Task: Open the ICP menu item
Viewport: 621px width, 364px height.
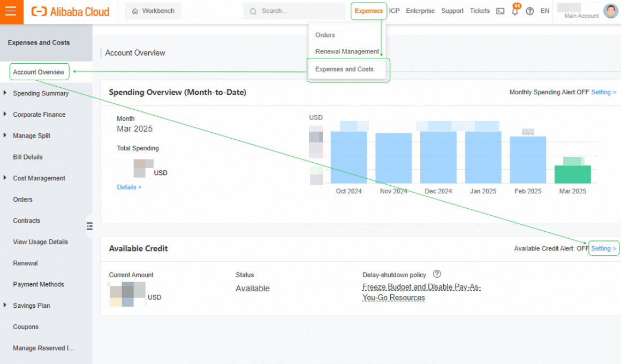Action: pyautogui.click(x=394, y=11)
